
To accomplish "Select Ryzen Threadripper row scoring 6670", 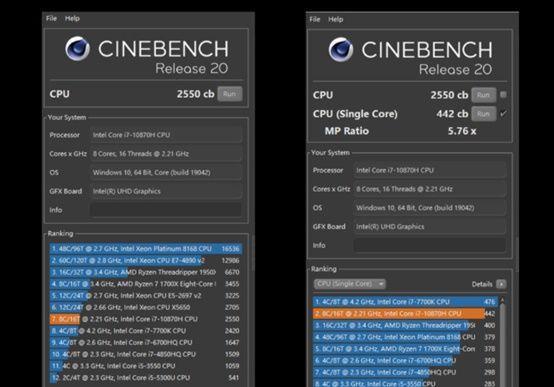I will tap(146, 272).
